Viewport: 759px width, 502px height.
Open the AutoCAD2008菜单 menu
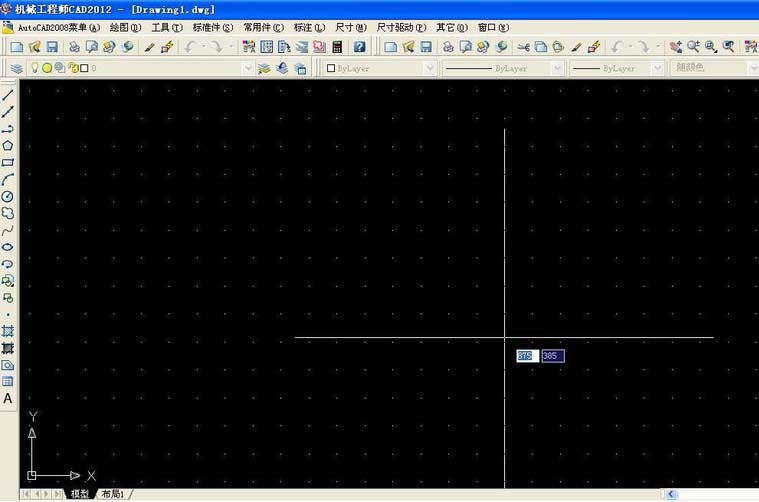59,28
